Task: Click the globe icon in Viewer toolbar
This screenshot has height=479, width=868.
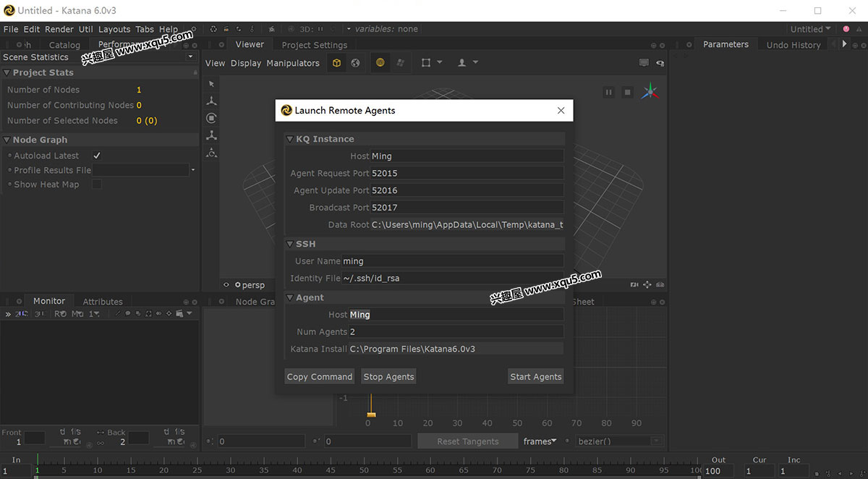Action: point(355,63)
